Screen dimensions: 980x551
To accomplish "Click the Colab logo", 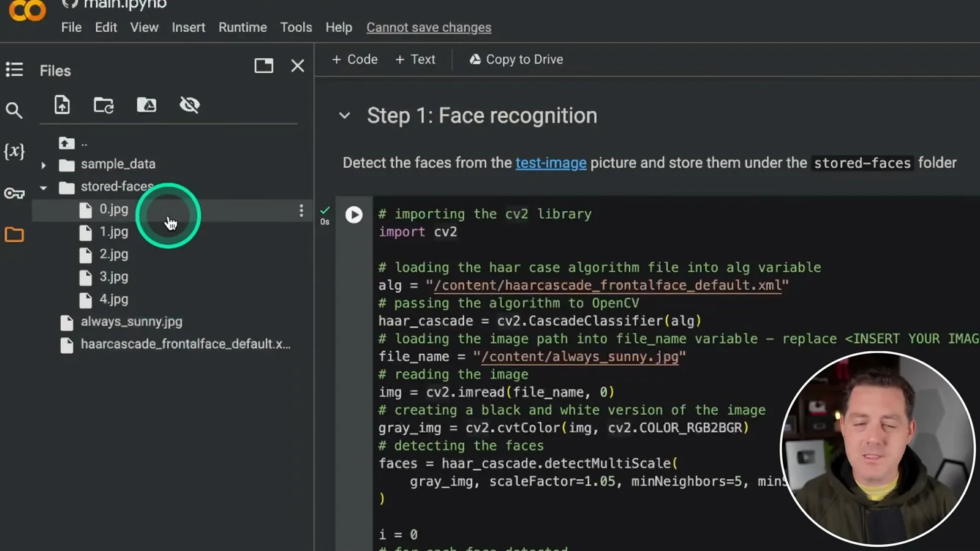I will [28, 10].
